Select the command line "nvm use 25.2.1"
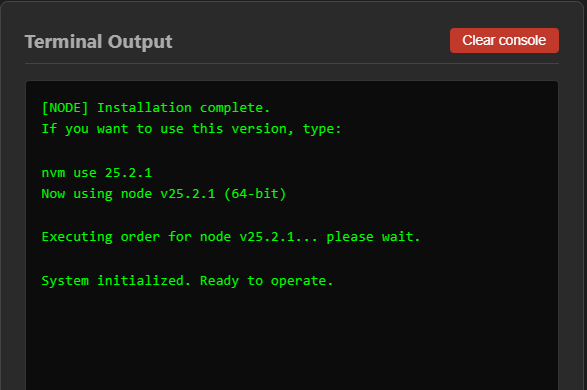The width and height of the screenshot is (587, 390). pyautogui.click(x=97, y=173)
